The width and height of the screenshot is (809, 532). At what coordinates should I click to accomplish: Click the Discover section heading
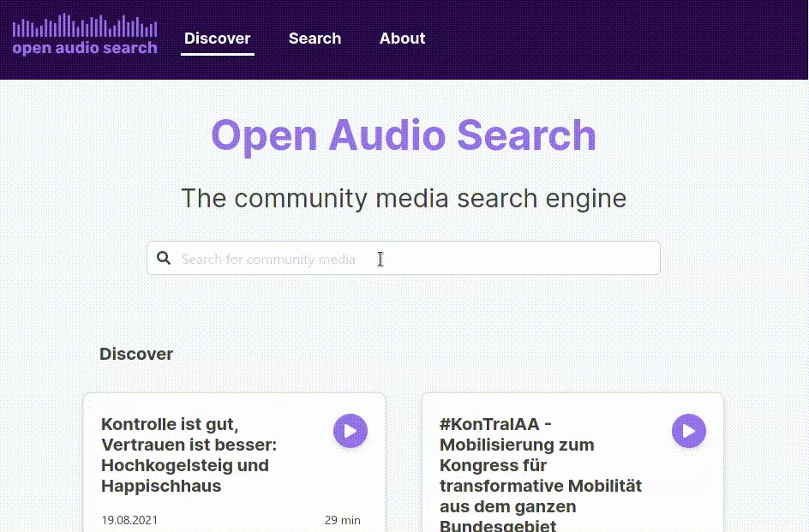[136, 354]
